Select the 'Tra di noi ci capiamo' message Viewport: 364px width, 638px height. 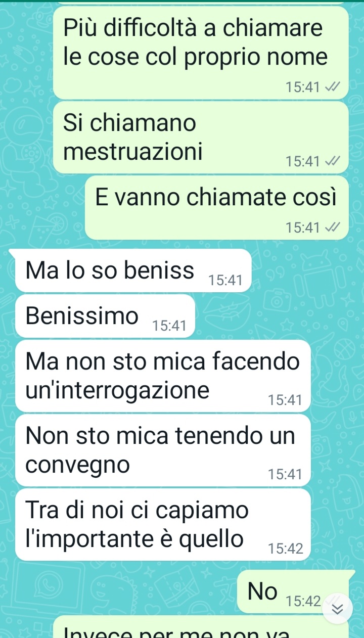163,525
